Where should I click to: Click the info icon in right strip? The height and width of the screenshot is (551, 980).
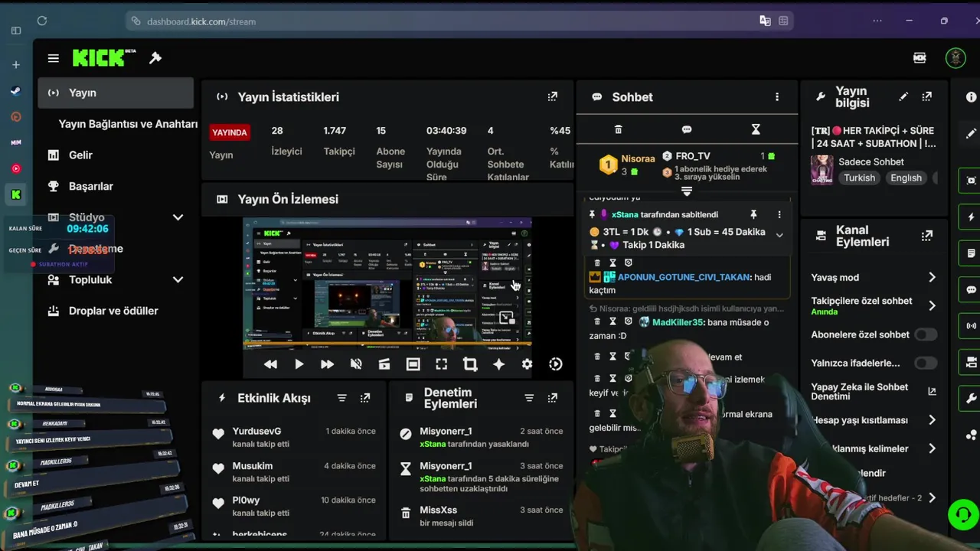click(x=972, y=97)
